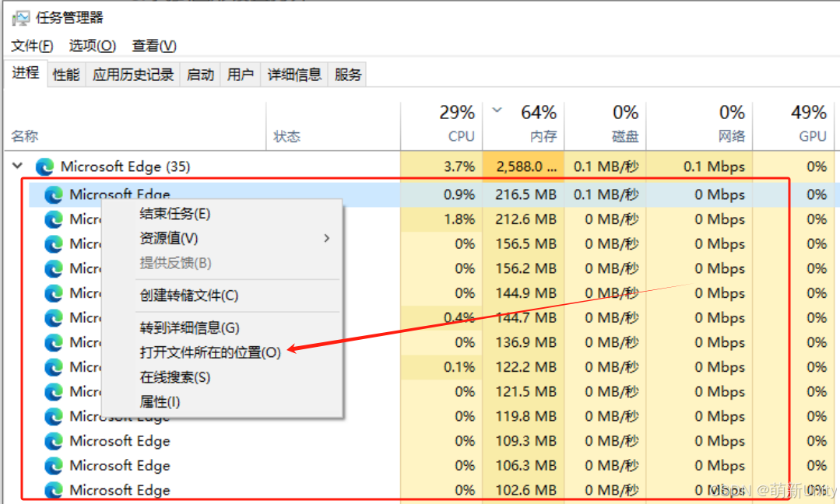840x504 pixels.
Task: Select the 216.5 MB memory cell
Action: (x=523, y=194)
